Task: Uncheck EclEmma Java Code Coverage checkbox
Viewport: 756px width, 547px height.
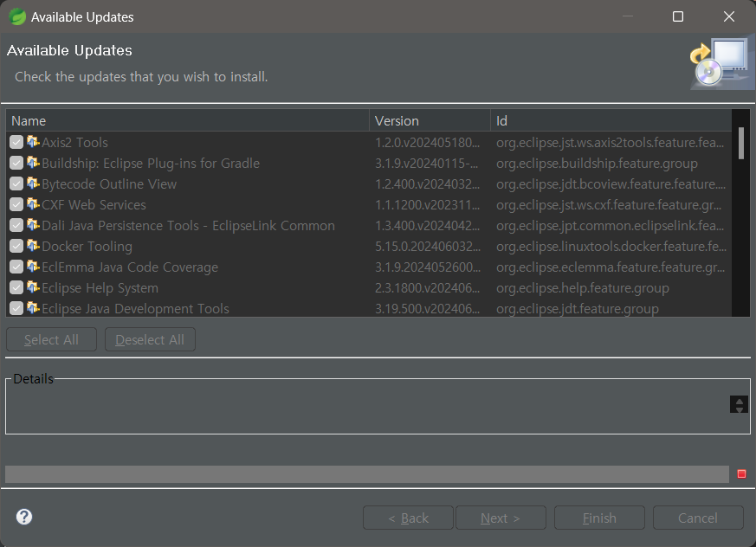Action: coord(16,267)
